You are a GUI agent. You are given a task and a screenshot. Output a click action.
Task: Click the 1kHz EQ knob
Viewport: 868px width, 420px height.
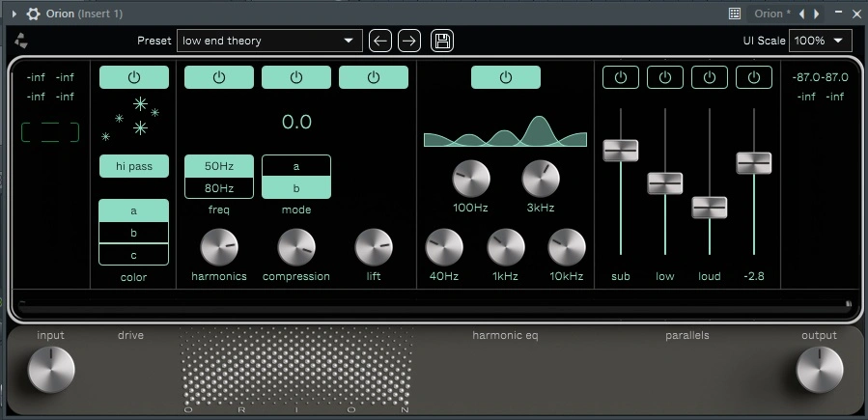(x=506, y=247)
